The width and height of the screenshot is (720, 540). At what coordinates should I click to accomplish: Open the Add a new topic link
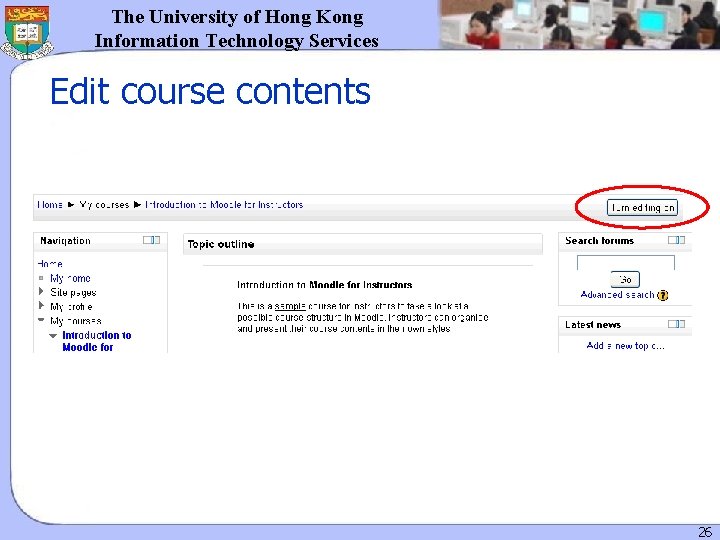tap(625, 346)
